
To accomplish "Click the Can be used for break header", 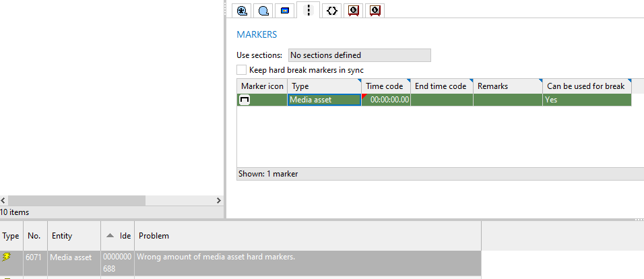I will pyautogui.click(x=585, y=86).
